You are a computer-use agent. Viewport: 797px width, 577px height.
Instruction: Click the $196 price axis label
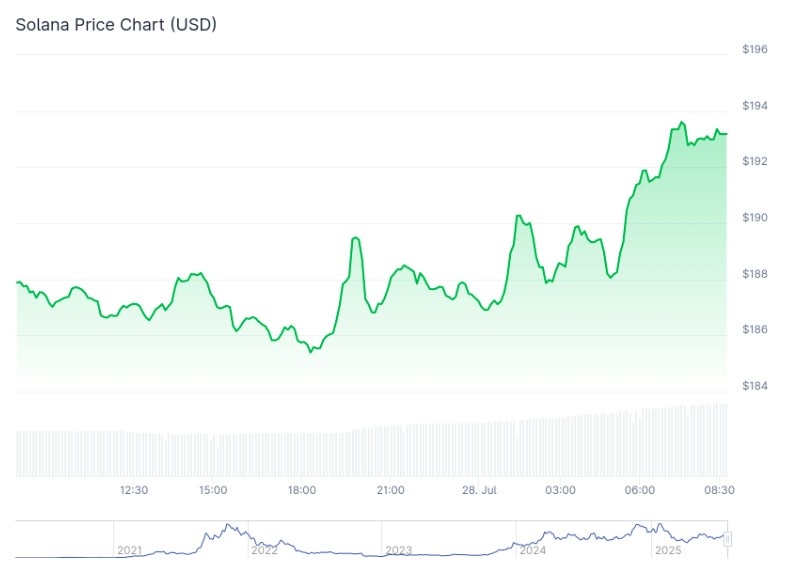[755, 49]
